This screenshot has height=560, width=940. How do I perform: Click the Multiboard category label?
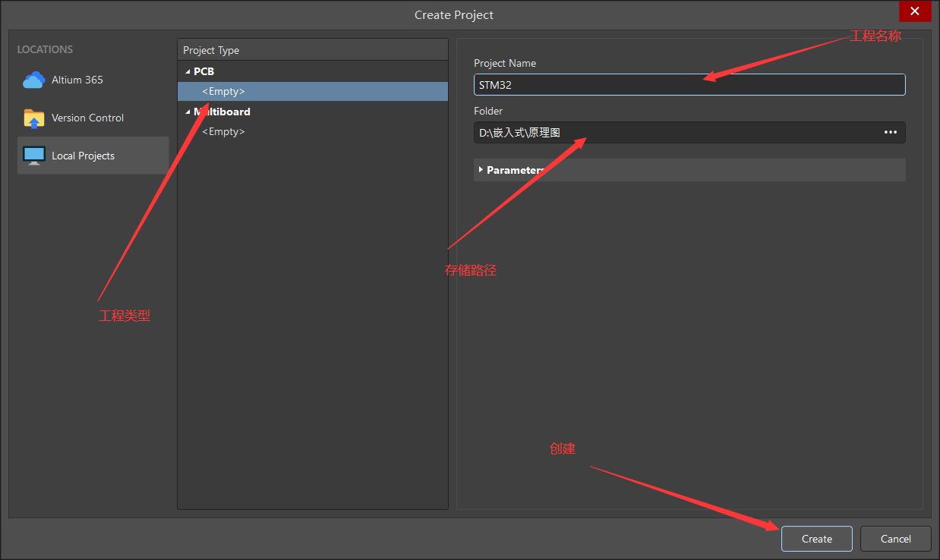tap(222, 112)
